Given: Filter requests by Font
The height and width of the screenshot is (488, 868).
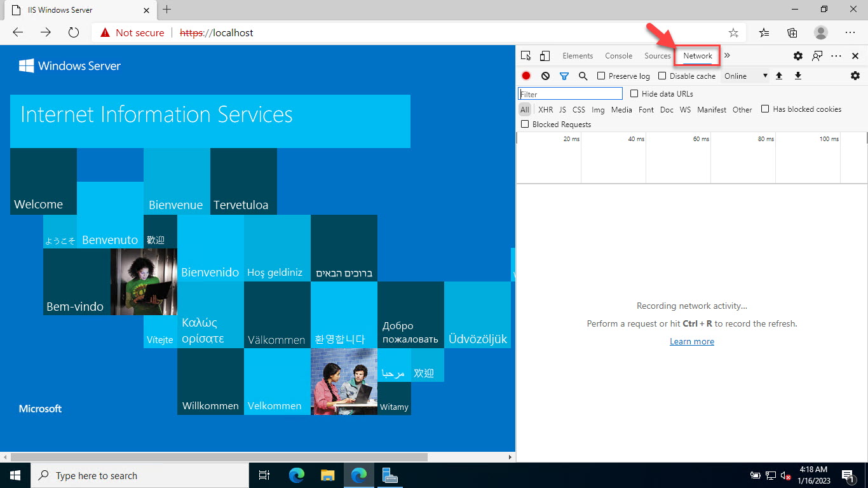Looking at the screenshot, I should click(x=646, y=109).
